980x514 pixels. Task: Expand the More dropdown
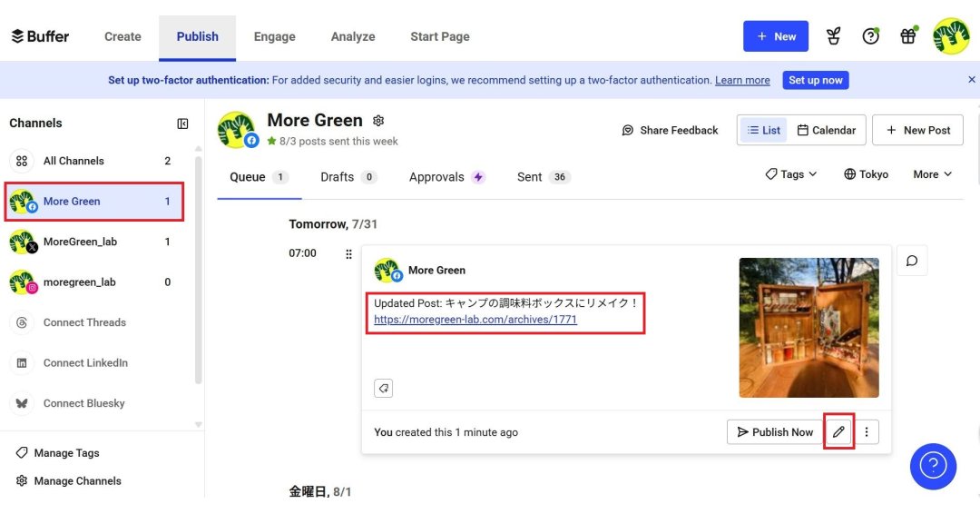click(x=932, y=173)
